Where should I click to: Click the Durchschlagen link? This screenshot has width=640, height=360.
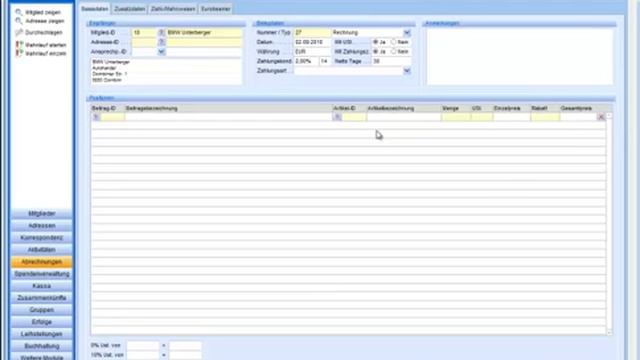coord(44,33)
